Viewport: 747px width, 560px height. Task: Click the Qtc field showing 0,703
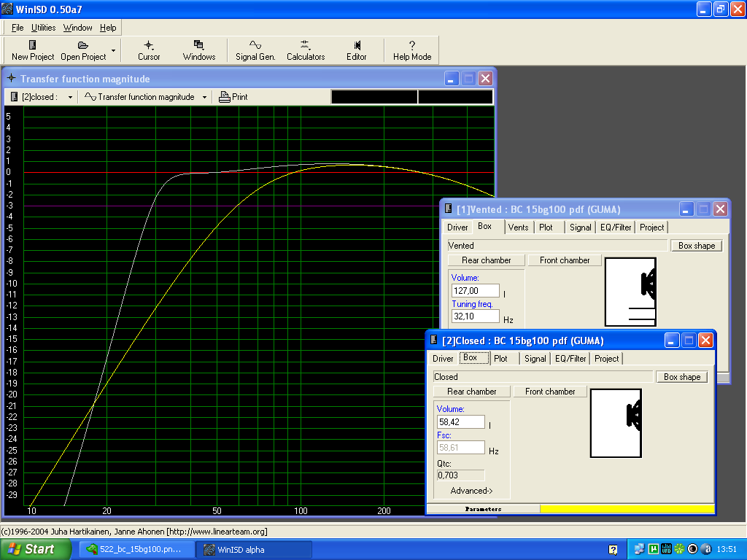pyautogui.click(x=461, y=475)
